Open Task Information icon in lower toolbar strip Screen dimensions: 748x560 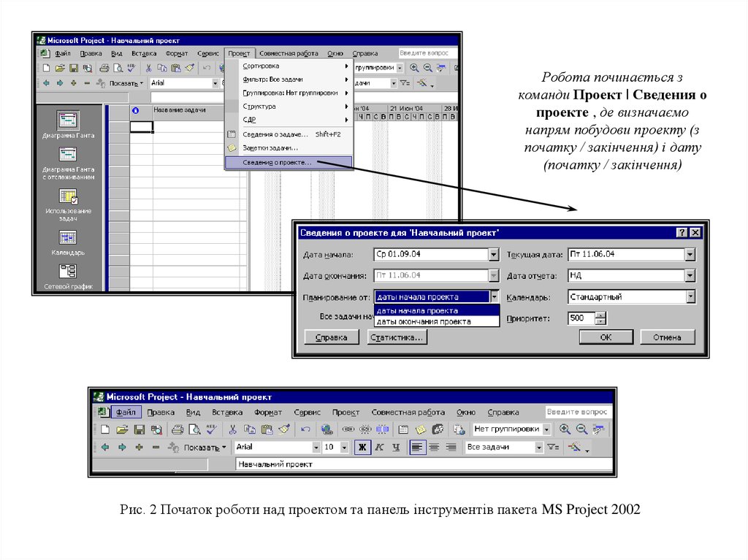(403, 429)
